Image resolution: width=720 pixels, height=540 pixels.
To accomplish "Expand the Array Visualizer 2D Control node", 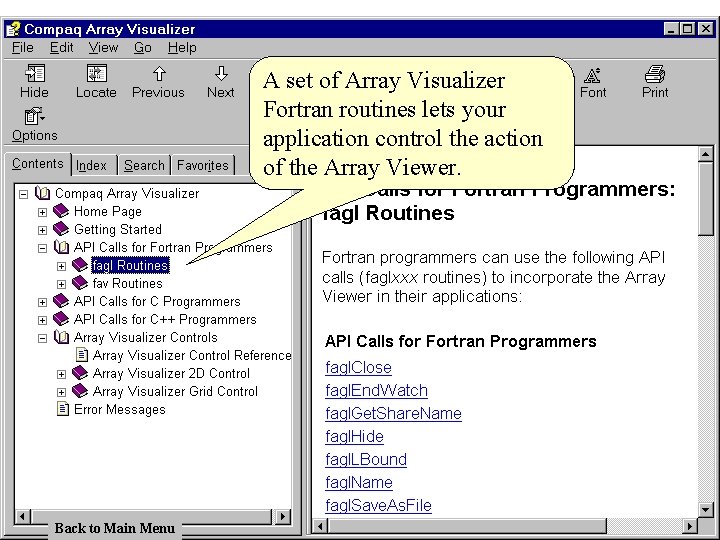I will click(61, 374).
